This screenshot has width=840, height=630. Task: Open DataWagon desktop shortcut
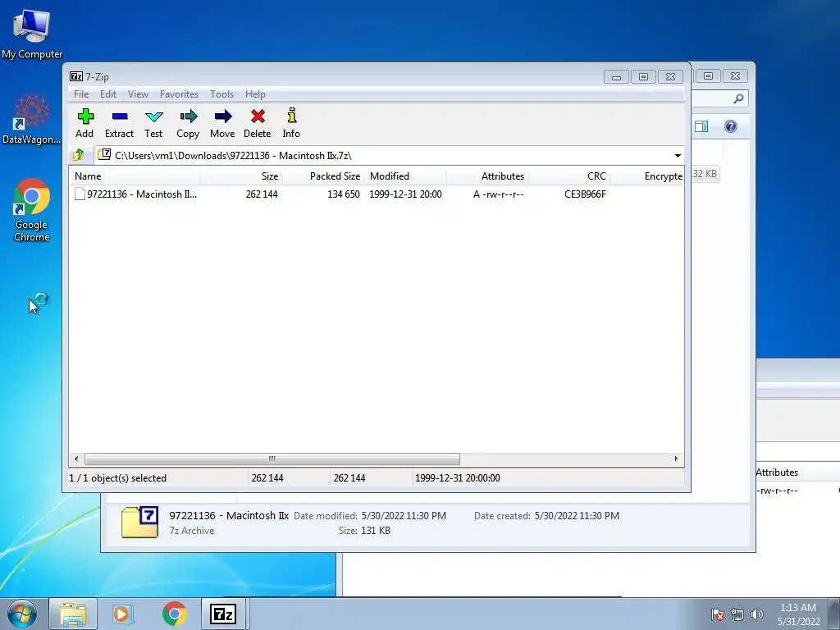click(x=32, y=119)
